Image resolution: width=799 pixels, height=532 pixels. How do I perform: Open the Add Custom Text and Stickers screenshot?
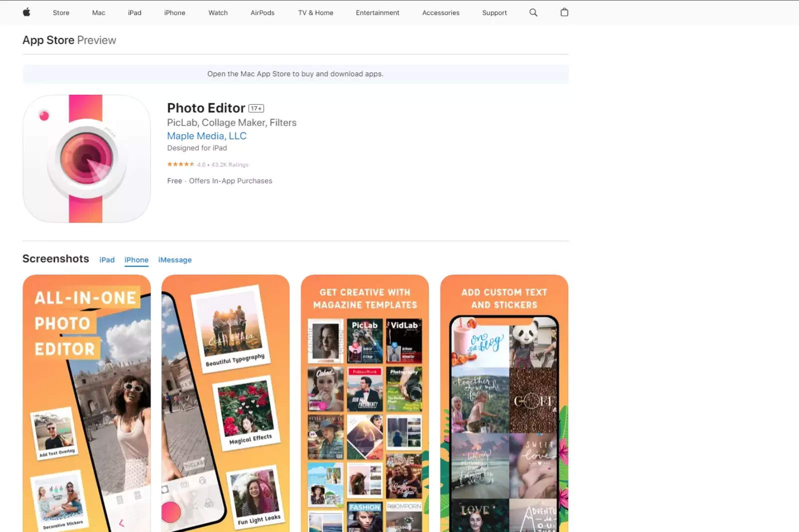(x=504, y=403)
